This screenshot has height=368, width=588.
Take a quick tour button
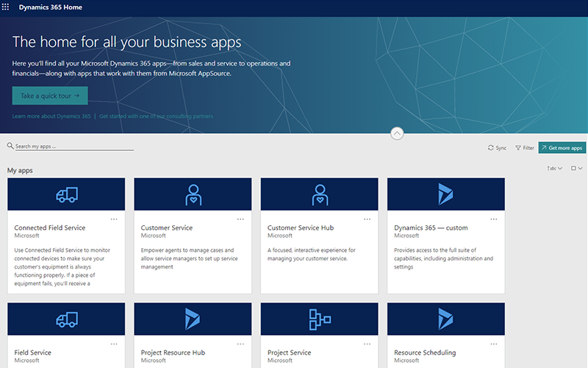50,96
